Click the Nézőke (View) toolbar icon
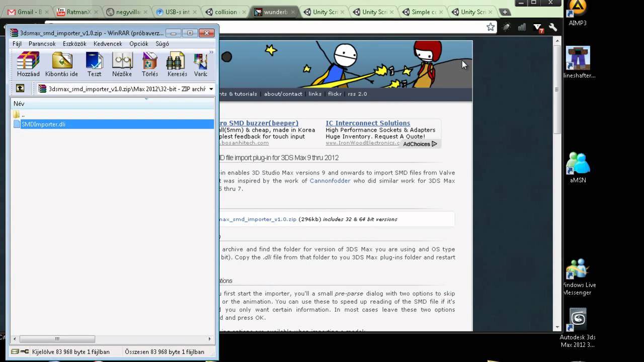Viewport: 644px width, 362px height. point(122,64)
